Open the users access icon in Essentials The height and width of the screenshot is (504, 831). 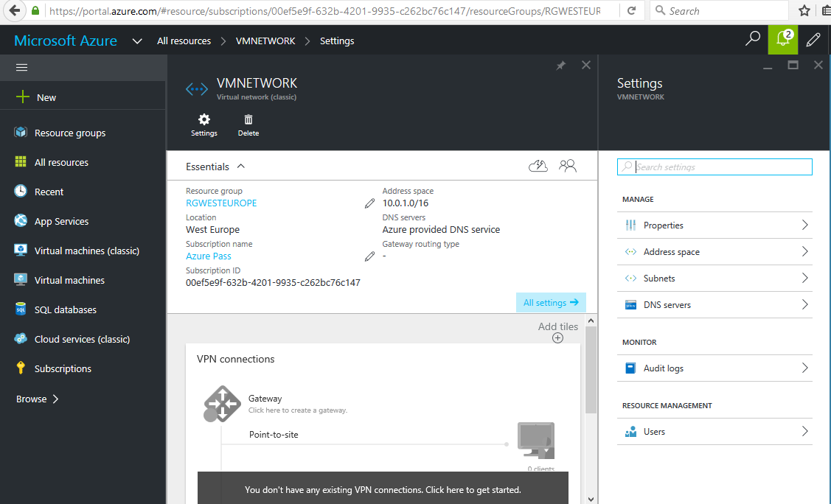[568, 167]
